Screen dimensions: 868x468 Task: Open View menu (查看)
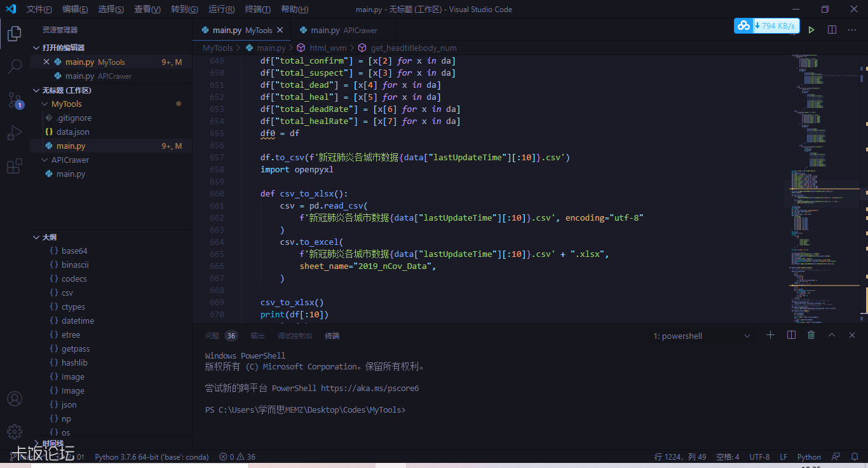147,9
